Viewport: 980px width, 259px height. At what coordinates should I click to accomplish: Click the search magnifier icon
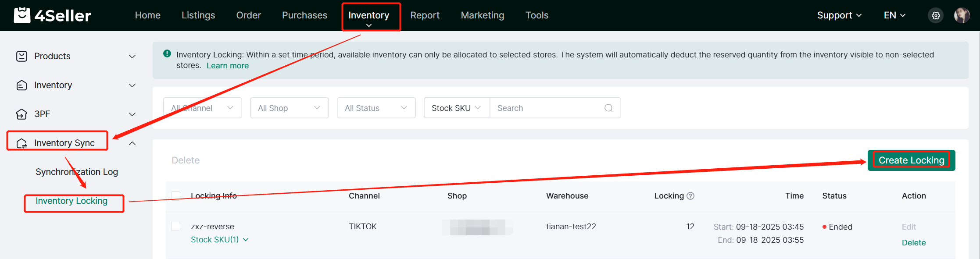(x=608, y=108)
